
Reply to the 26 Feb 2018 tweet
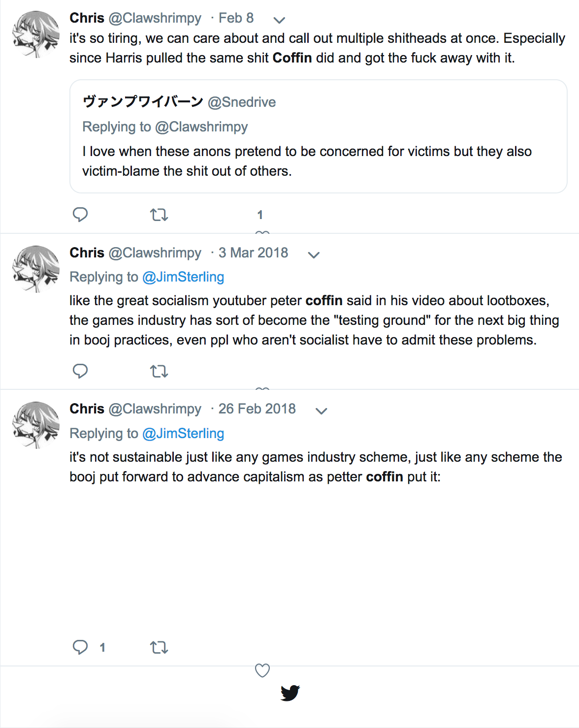80,647
